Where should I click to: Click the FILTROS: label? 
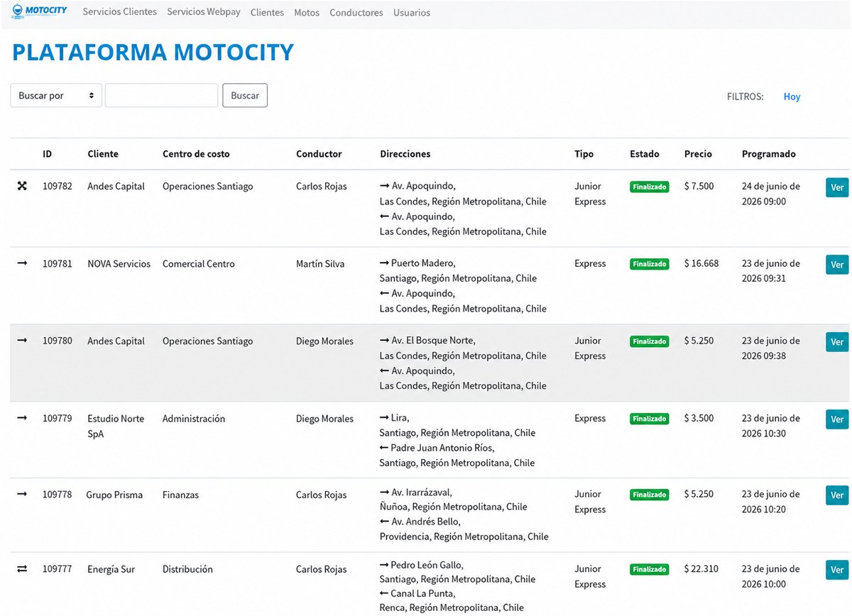745,97
